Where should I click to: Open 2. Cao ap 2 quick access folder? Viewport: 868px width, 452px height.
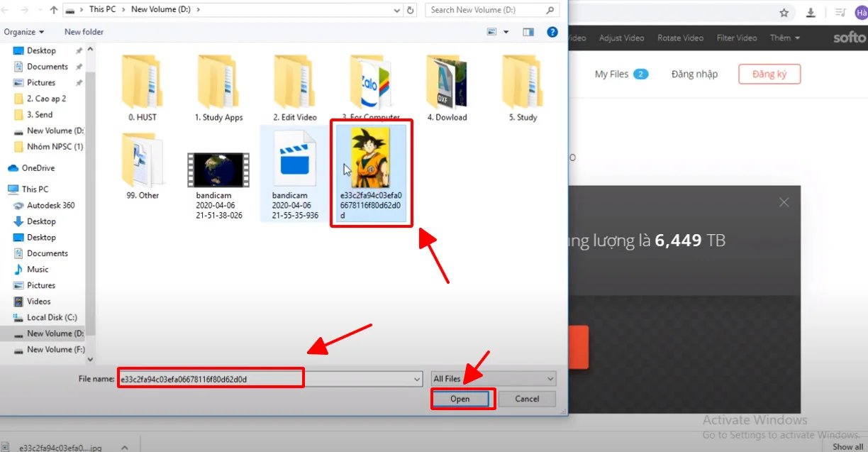(x=46, y=99)
